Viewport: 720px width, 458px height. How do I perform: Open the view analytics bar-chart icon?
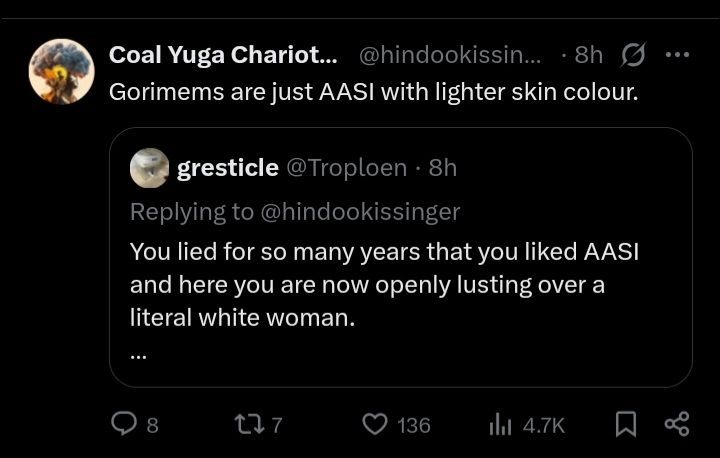point(500,425)
